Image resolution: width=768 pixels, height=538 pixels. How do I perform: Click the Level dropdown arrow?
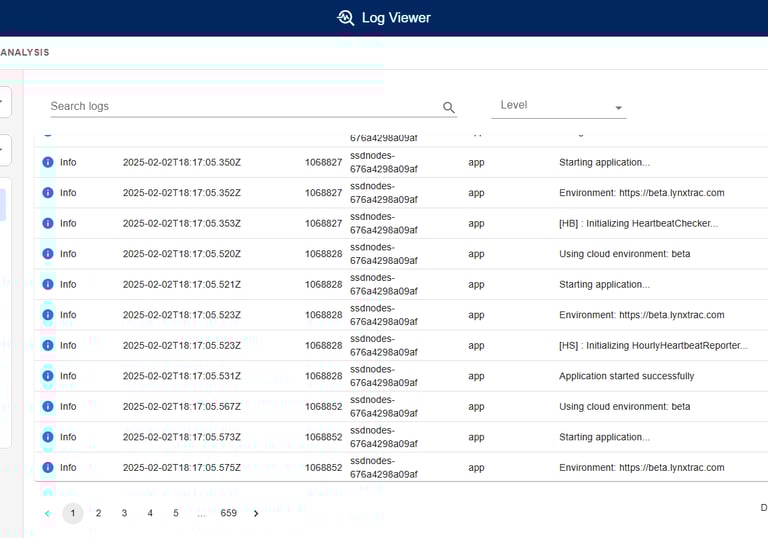619,108
